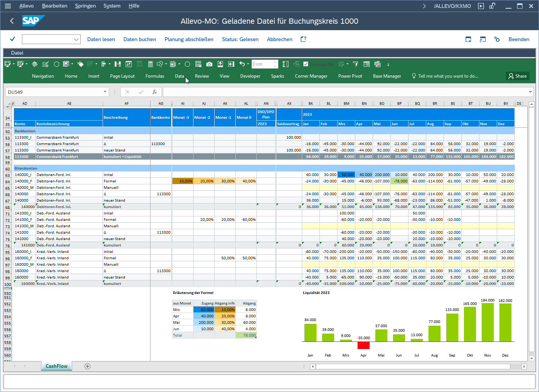This screenshot has height=392, width=539.
Task: Open the Datei menu bar item
Action: click(17, 53)
